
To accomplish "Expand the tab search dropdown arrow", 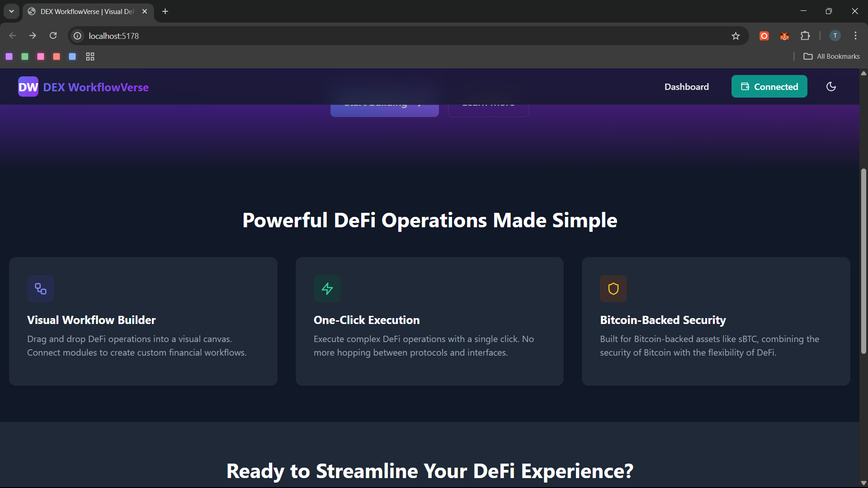I will 11,11.
